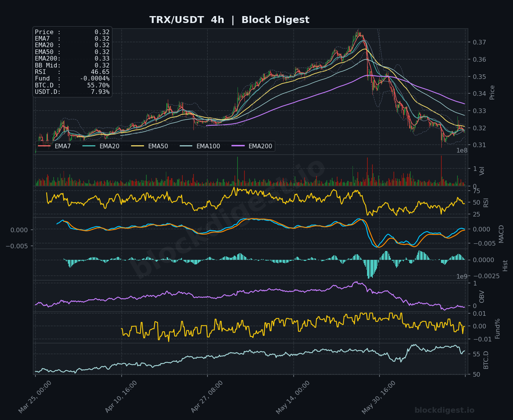This screenshot has width=513, height=420.
Task: Click the OBV axis label
Action: point(482,297)
